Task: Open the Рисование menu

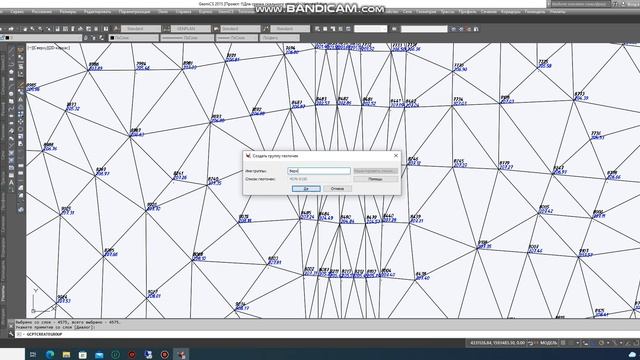Action: pos(42,12)
